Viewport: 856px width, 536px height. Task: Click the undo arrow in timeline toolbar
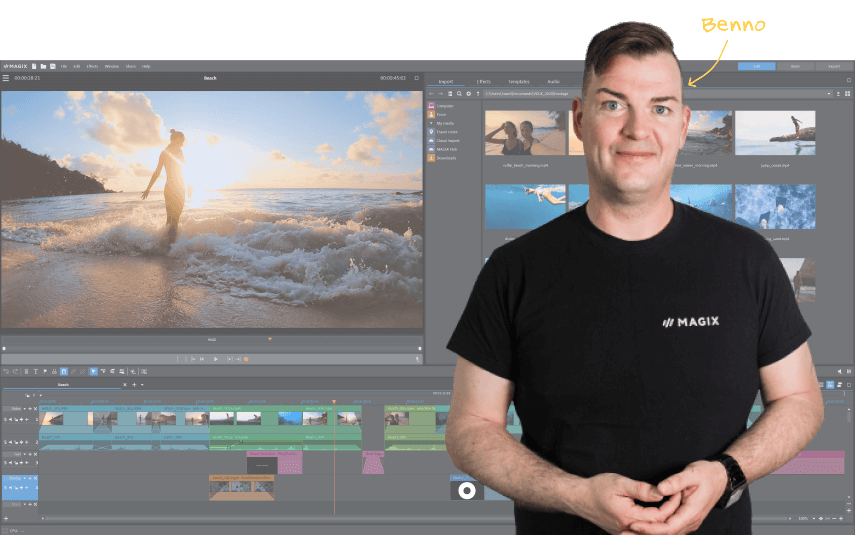[x=7, y=371]
